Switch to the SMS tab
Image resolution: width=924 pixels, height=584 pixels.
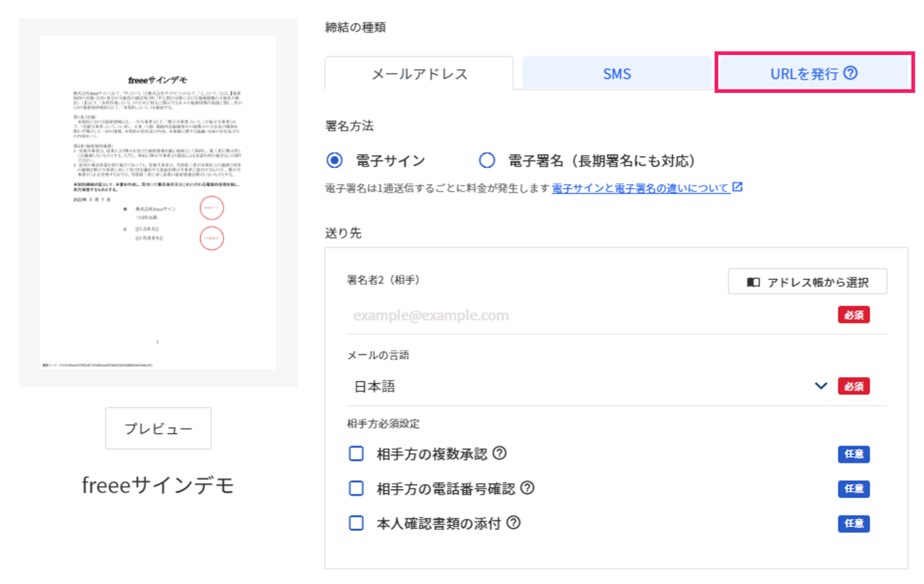(x=617, y=73)
